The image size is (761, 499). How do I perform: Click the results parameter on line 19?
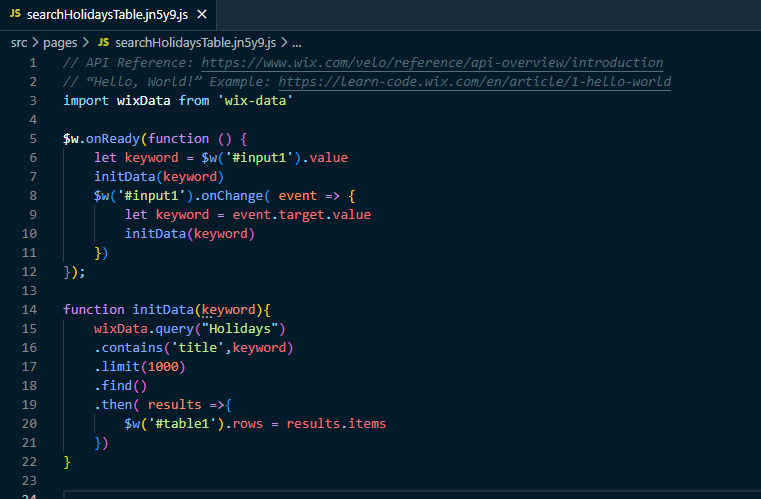174,404
